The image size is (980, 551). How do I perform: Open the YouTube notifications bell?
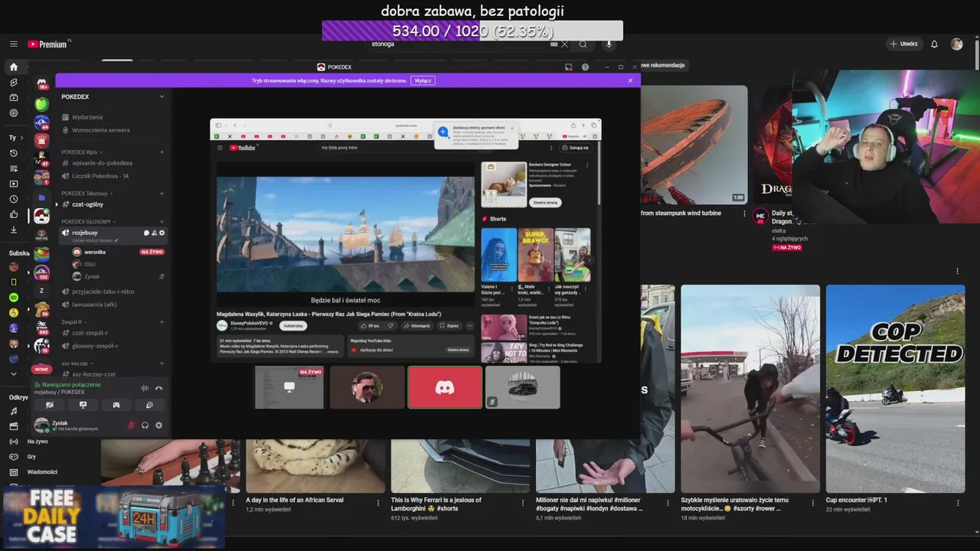(x=934, y=44)
